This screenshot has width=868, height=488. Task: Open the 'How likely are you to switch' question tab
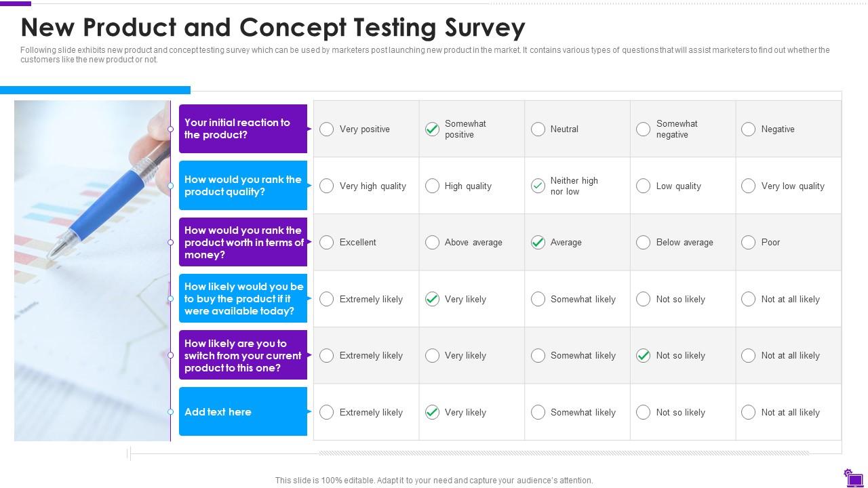[243, 355]
